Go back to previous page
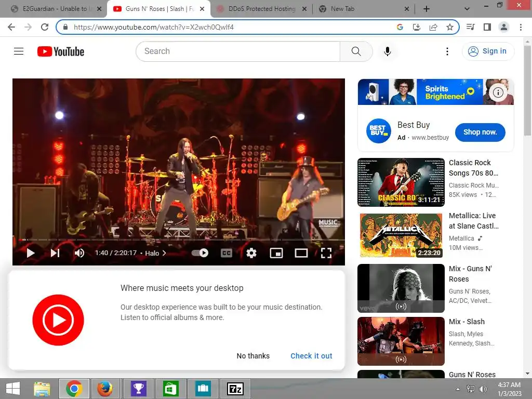Screen dimensions: 532x399 click(x=11, y=27)
